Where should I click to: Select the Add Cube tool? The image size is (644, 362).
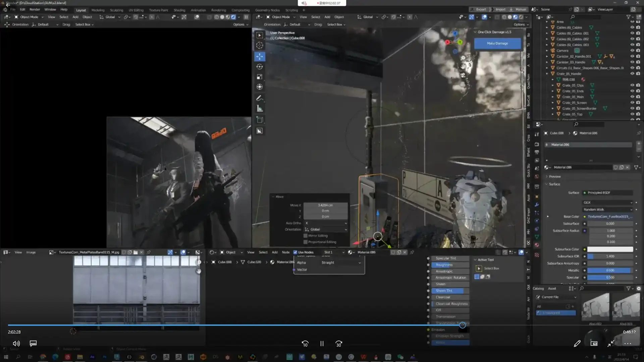coord(260,120)
